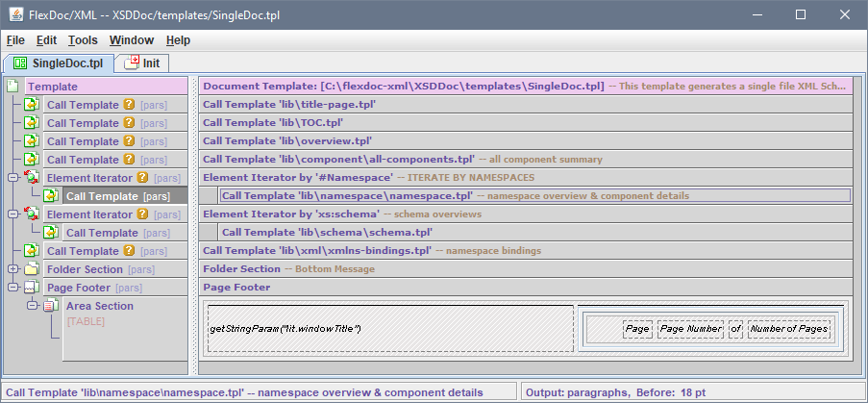This screenshot has height=403, width=868.
Task: Click the 'Page' field in footer
Action: tap(637, 329)
